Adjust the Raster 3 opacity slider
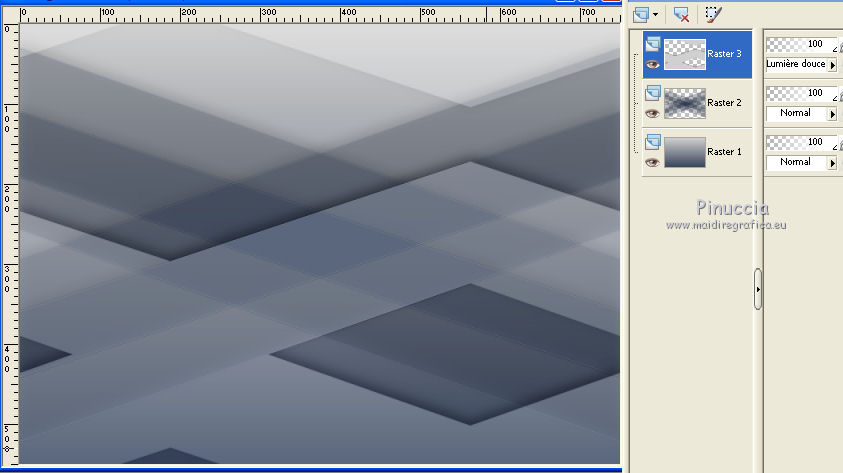Viewport: 843px width, 473px height. coord(802,44)
